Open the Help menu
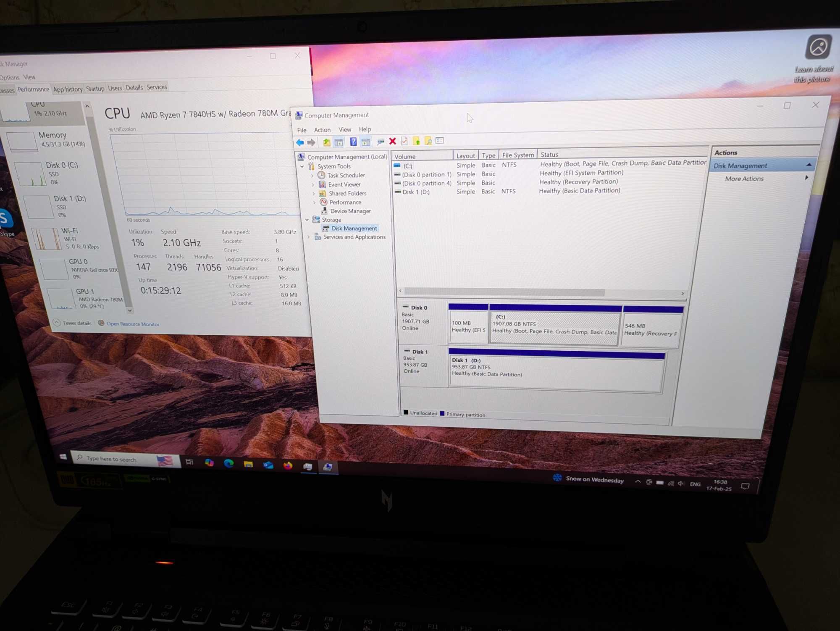 pos(365,129)
